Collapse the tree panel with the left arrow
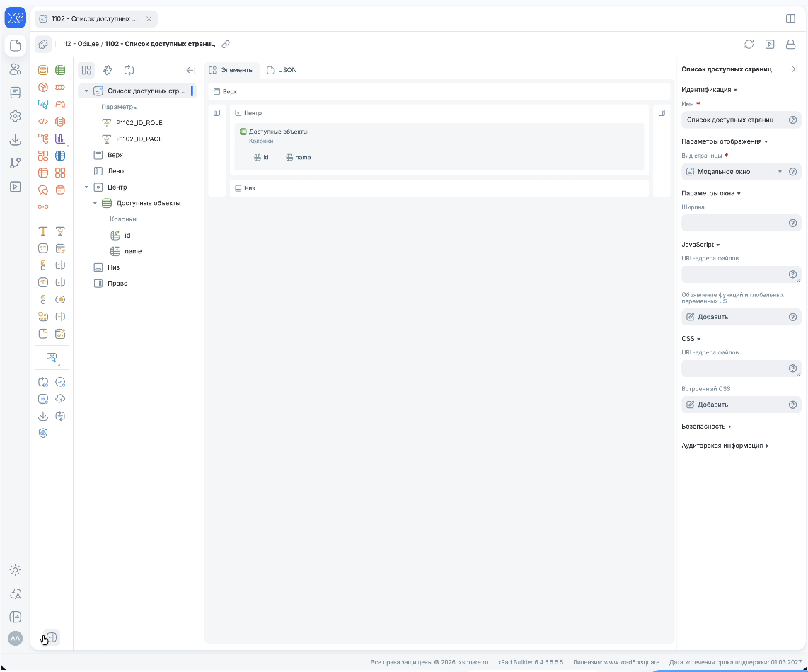The height and width of the screenshot is (672, 808). pyautogui.click(x=190, y=70)
